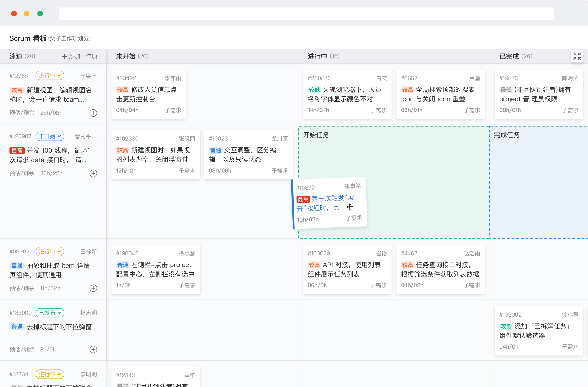
Task: Click plus icon on swimlane #133000
Action: click(93, 349)
